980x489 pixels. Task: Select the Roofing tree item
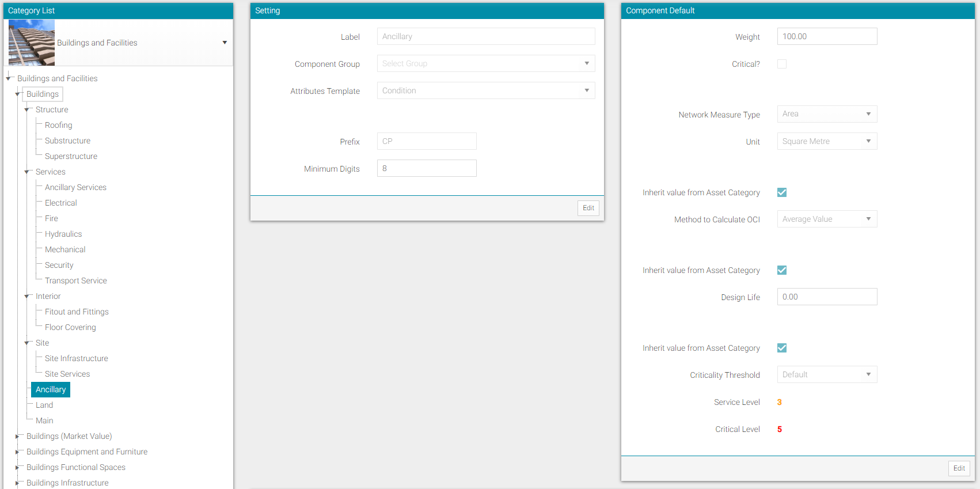[x=59, y=125]
